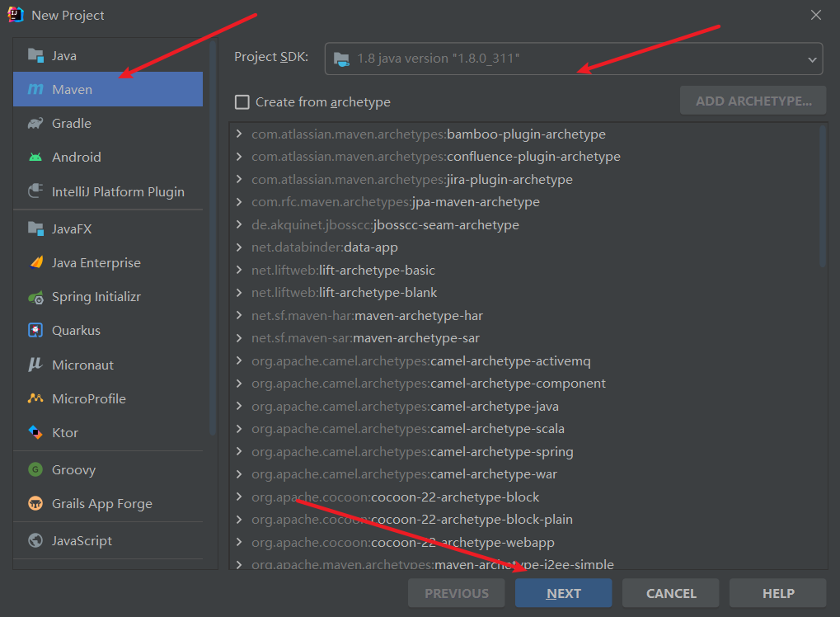Expand the lift-archetype-basic node
The height and width of the screenshot is (617, 840).
(x=239, y=271)
